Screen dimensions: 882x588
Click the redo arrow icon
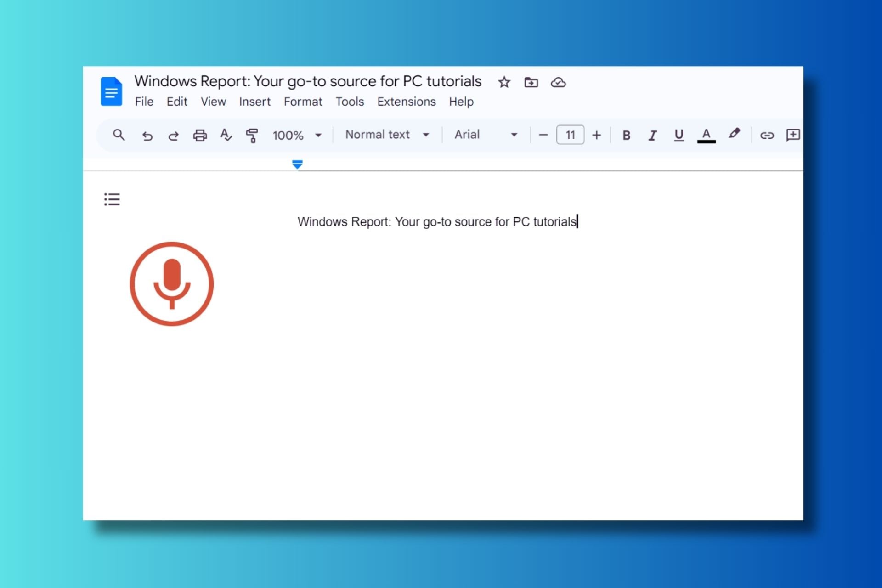pyautogui.click(x=173, y=136)
